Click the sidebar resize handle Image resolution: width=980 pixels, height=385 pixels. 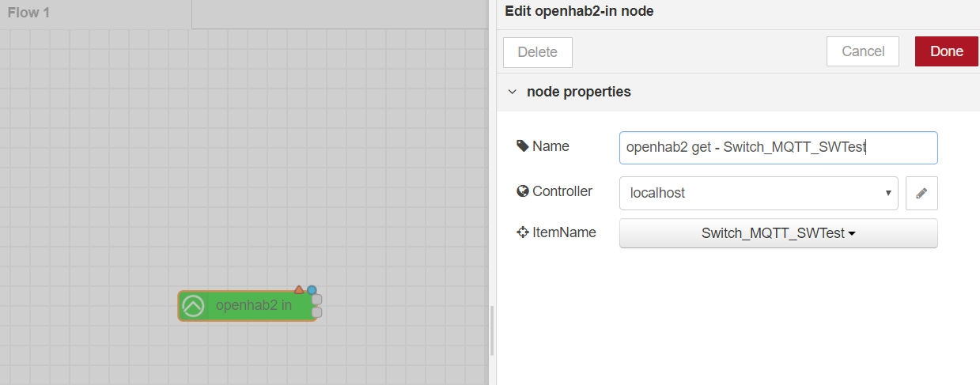click(x=492, y=330)
